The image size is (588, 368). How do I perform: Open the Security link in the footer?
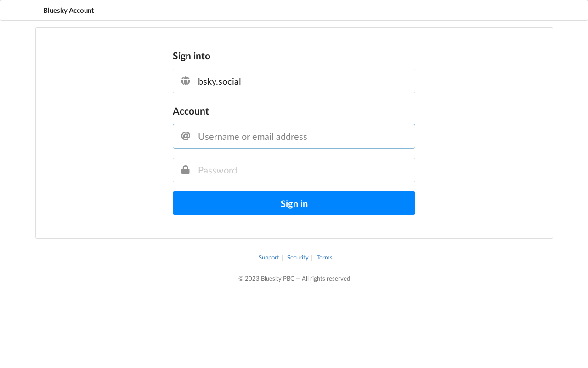298,258
